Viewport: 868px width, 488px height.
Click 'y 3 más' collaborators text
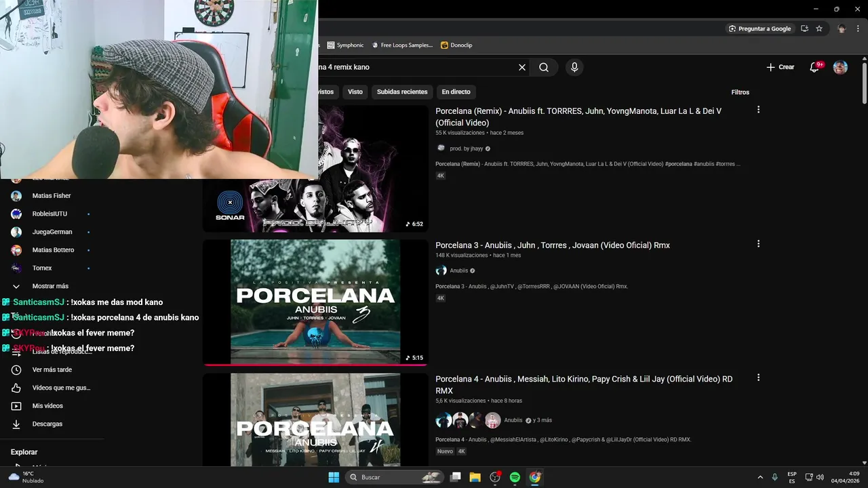[x=542, y=420]
